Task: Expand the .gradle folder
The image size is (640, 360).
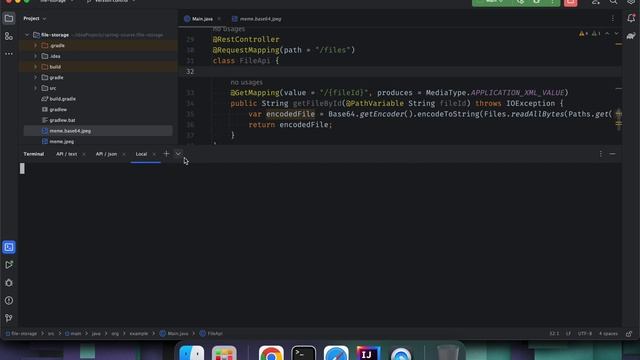Action: tap(36, 46)
